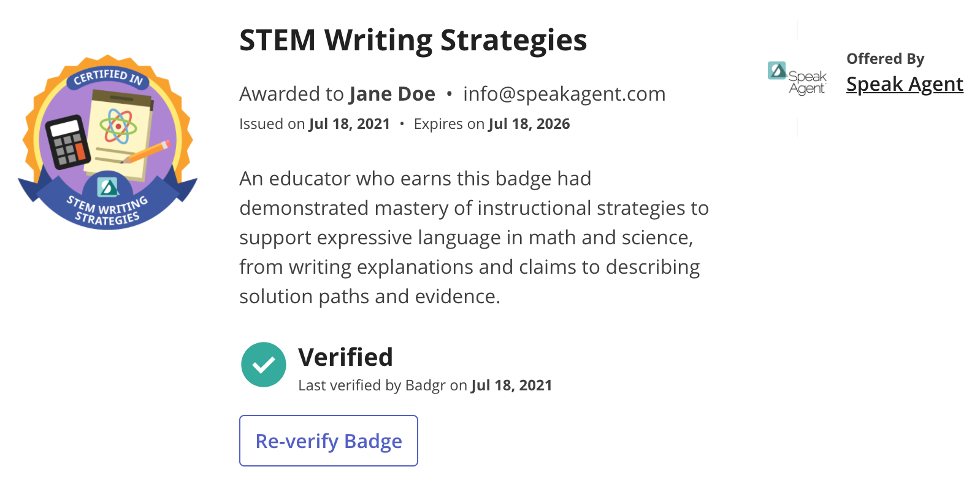Click the STEM Writing Strategies page title

coord(413,41)
